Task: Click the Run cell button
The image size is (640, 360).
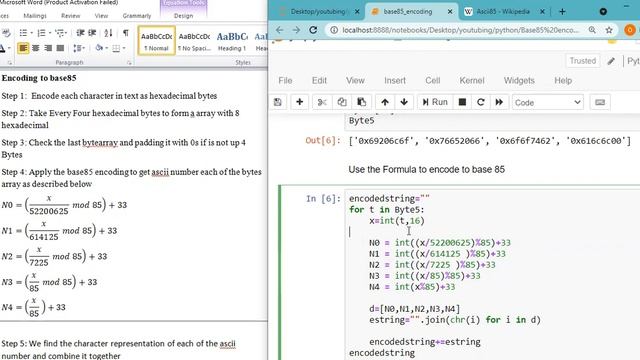Action: [x=435, y=102]
